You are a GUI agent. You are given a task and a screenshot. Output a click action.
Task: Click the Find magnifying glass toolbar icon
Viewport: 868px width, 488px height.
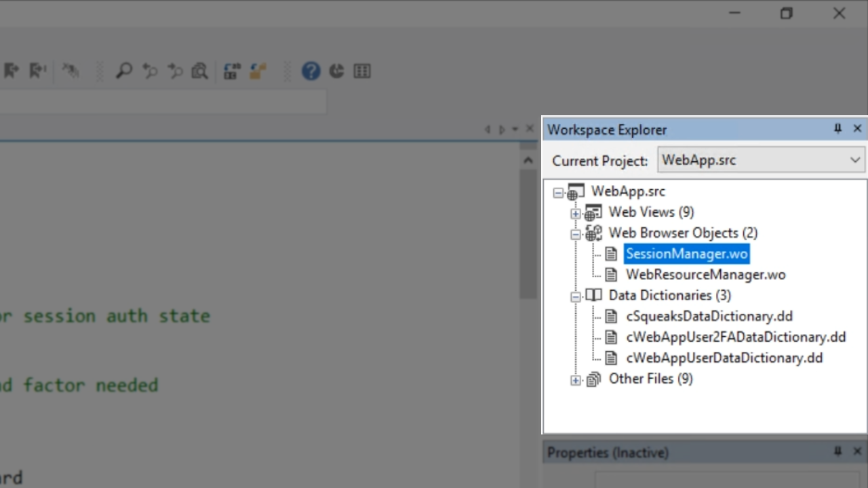(123, 70)
